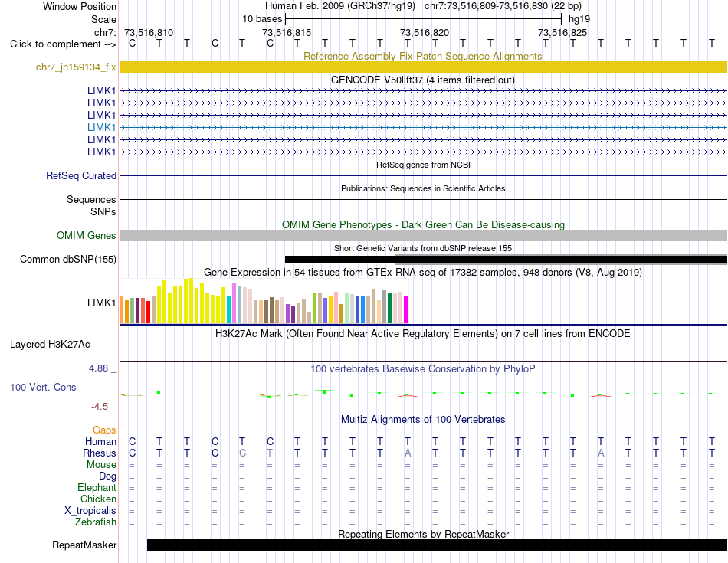Select the Human alignment row label
Screen dimensions: 728x563
[100, 441]
